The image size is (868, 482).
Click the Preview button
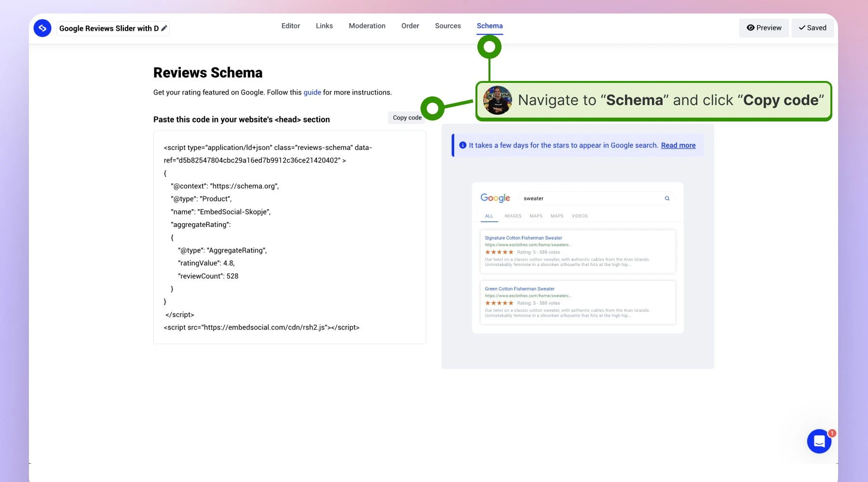click(x=764, y=28)
